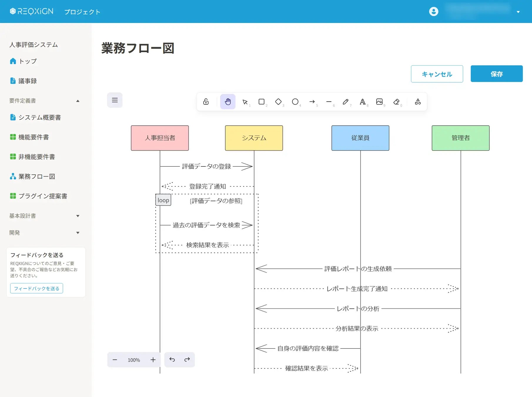
Task: Open 業務フロー図 in the sidebar
Action: coord(33,176)
